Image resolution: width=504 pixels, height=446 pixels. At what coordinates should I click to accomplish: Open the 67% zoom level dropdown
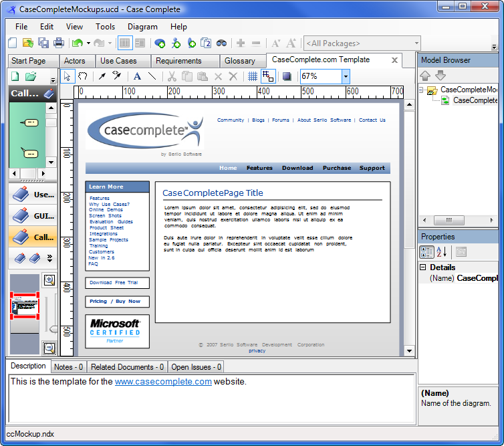[346, 76]
